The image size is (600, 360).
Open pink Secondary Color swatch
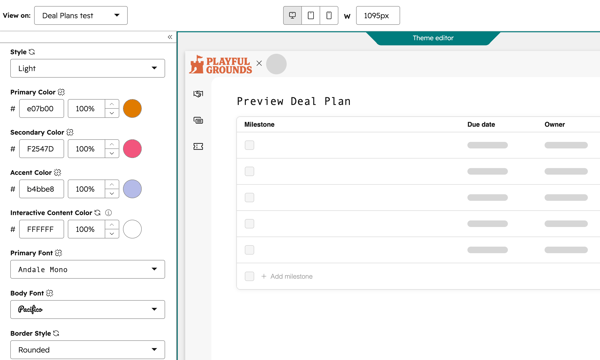point(132,149)
